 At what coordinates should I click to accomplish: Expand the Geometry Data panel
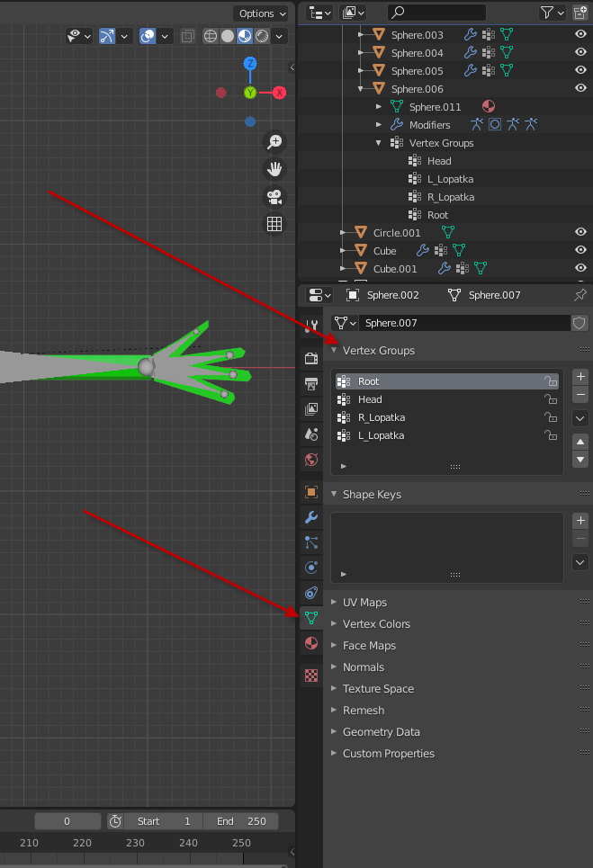click(x=334, y=731)
